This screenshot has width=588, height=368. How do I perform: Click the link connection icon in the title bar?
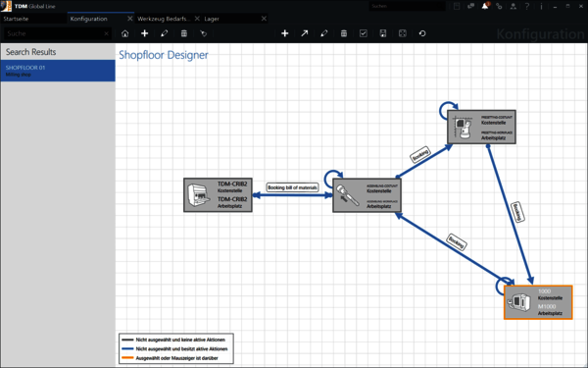click(x=499, y=6)
